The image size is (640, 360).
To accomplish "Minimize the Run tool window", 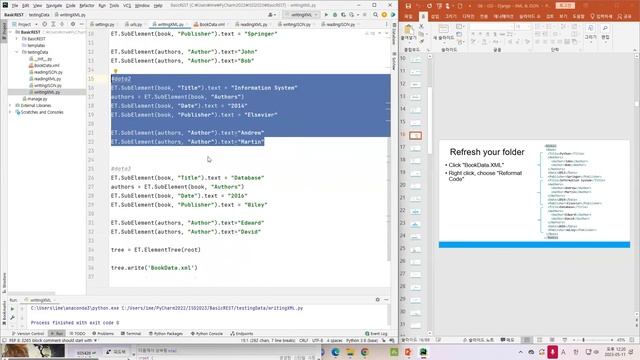I will click(x=386, y=300).
